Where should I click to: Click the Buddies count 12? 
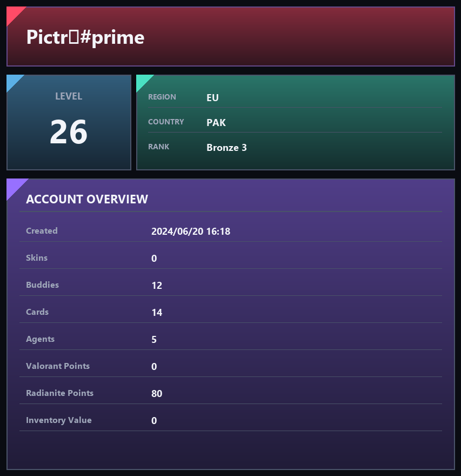pyautogui.click(x=157, y=286)
